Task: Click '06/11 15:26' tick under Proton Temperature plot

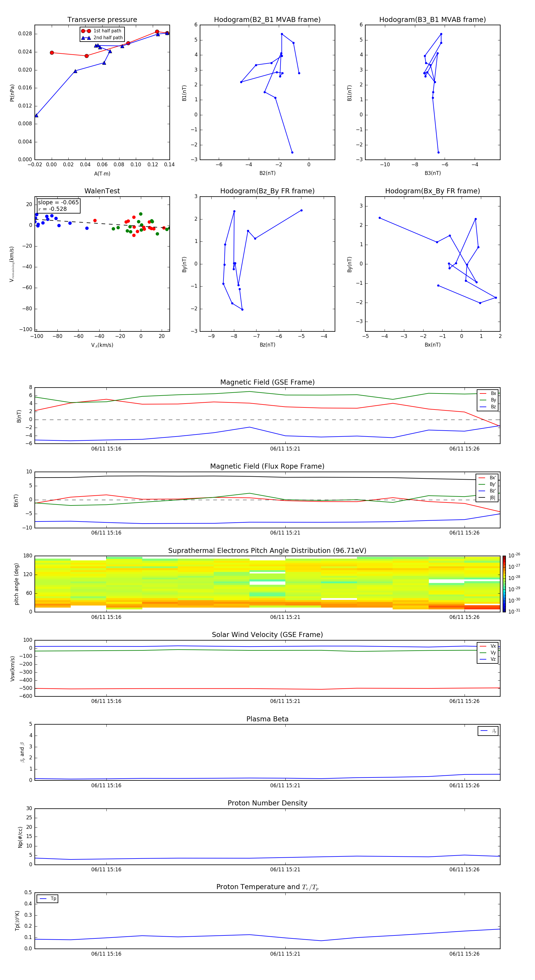Action: tap(464, 954)
